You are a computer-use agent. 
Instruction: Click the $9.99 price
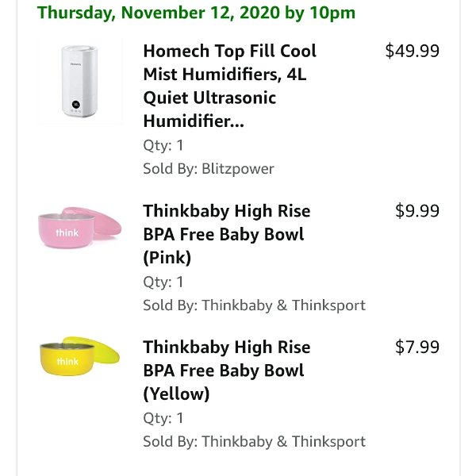click(x=417, y=211)
